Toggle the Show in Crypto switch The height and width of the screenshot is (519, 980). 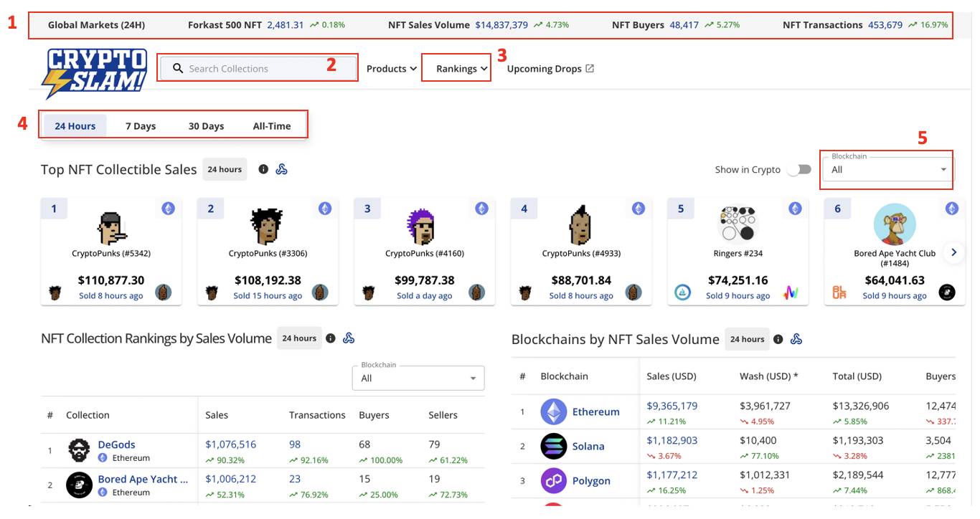(799, 170)
